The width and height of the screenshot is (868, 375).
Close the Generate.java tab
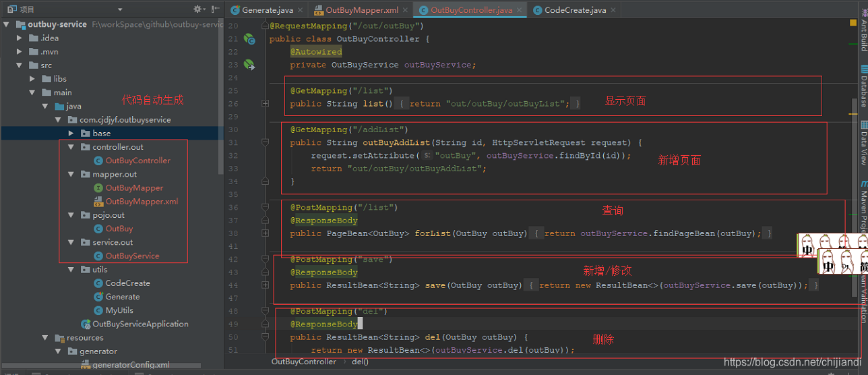click(301, 10)
